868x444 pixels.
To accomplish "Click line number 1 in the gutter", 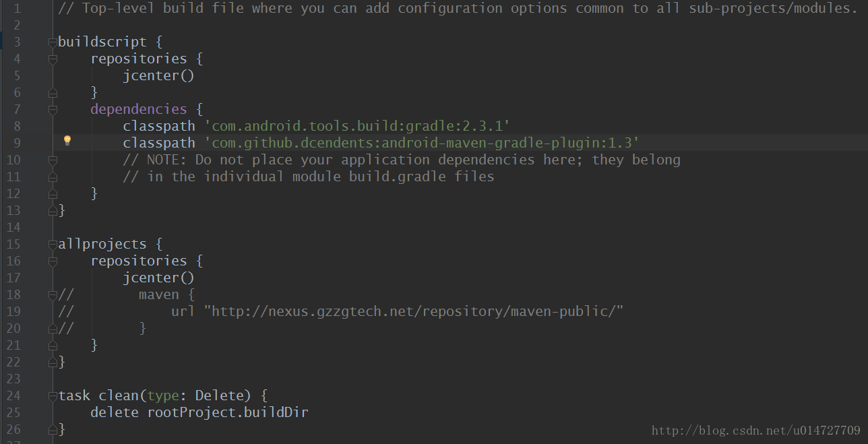I will 16,8.
